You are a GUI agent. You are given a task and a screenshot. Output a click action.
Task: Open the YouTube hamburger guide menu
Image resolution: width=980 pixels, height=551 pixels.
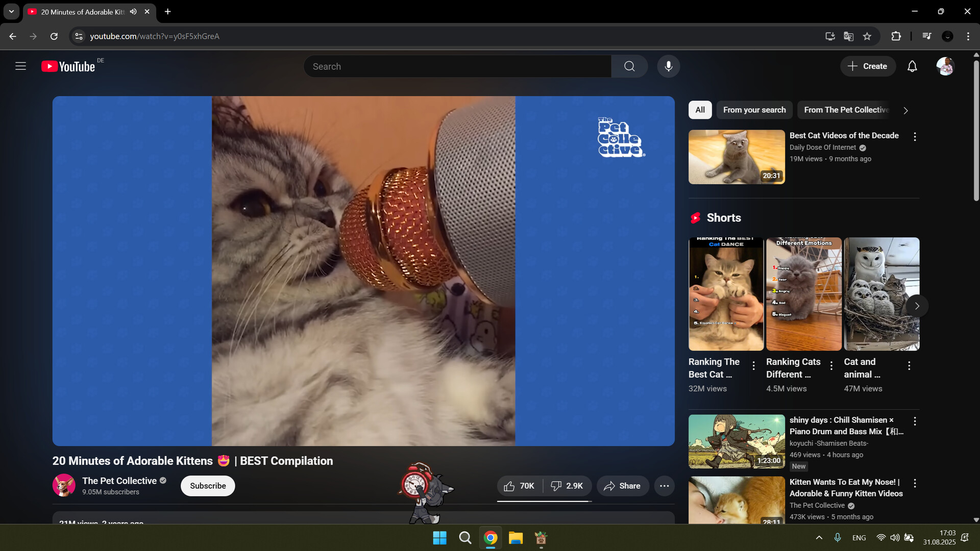(20, 66)
